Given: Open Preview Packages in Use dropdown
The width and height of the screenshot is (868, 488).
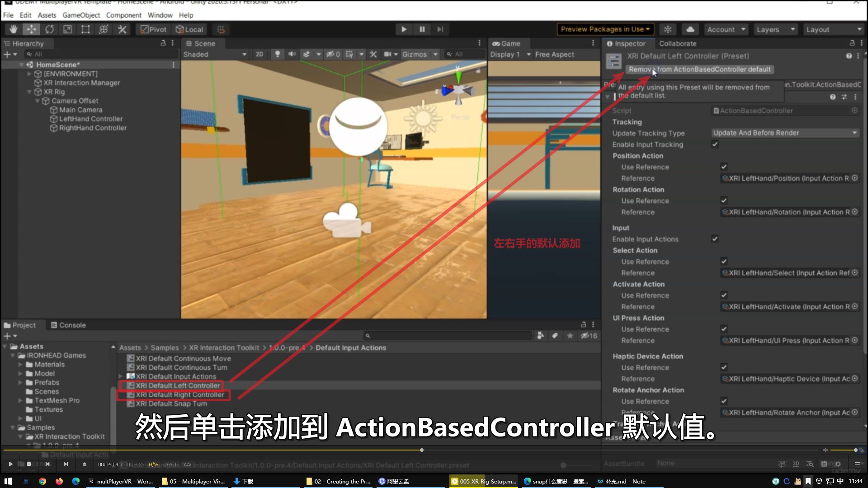Looking at the screenshot, I should tap(605, 29).
